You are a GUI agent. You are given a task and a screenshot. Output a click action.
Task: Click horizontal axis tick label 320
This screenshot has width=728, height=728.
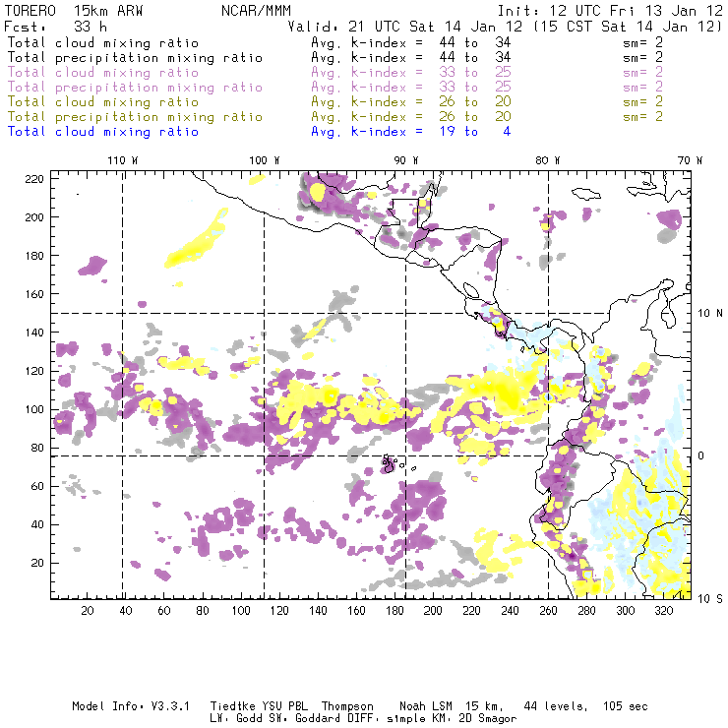tap(664, 610)
